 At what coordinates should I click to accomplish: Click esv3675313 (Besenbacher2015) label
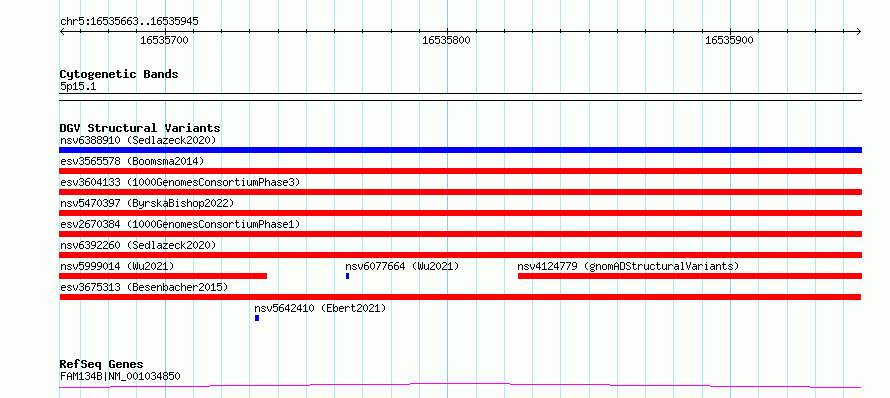point(144,287)
